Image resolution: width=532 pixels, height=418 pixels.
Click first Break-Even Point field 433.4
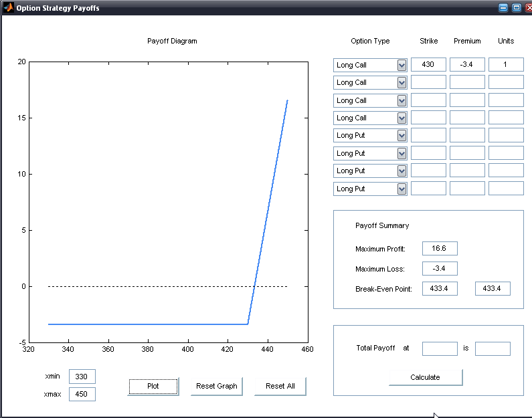[440, 288]
